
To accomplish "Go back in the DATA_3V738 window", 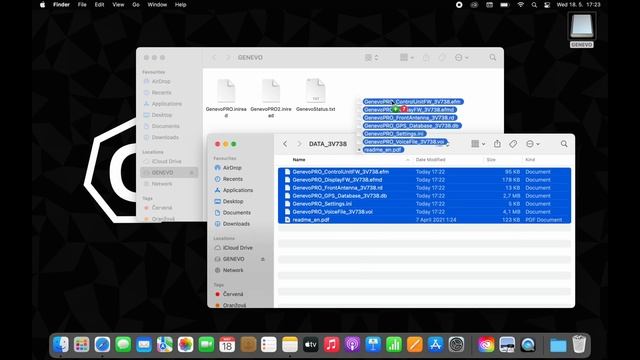I will [x=285, y=144].
